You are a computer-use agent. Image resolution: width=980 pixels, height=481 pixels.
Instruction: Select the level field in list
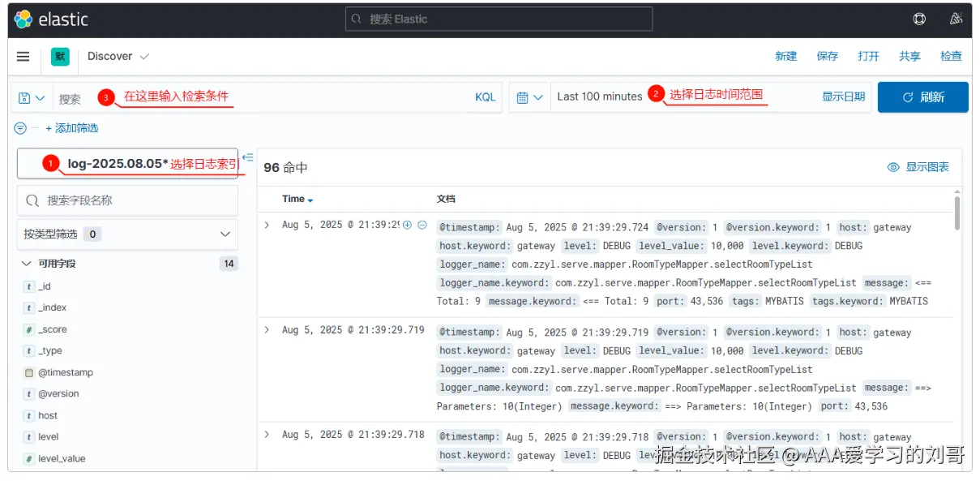pyautogui.click(x=49, y=436)
